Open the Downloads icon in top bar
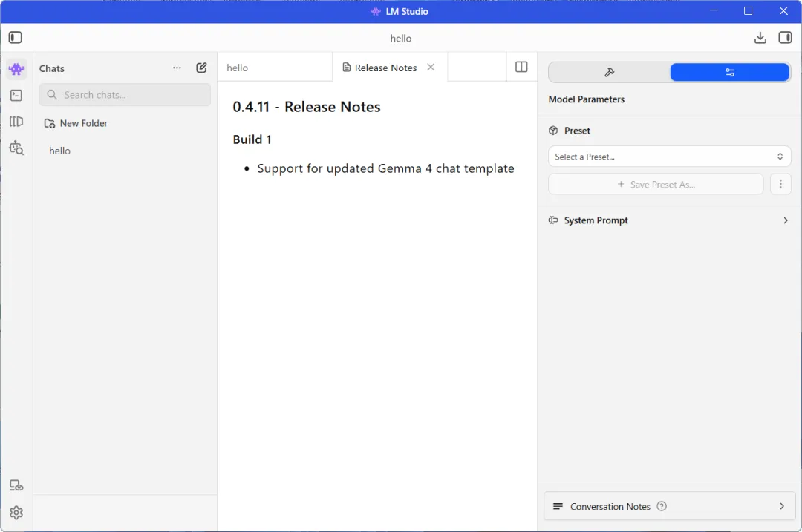 pos(760,38)
